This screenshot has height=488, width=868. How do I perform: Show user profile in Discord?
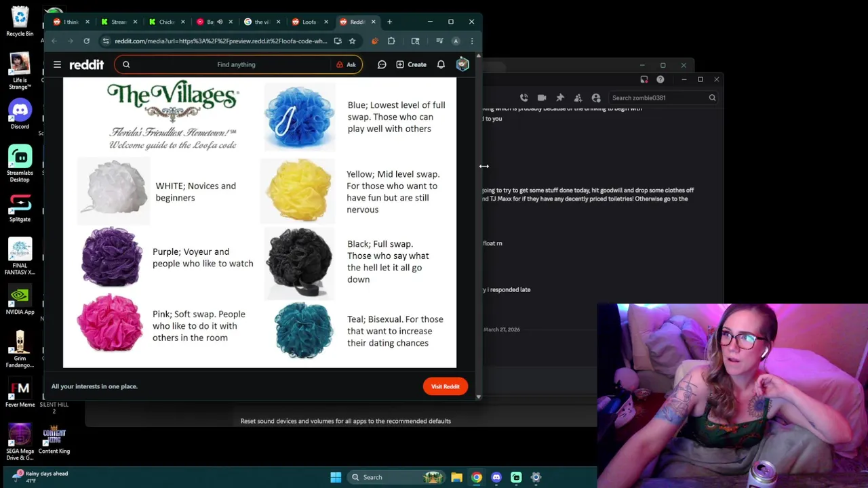click(596, 98)
